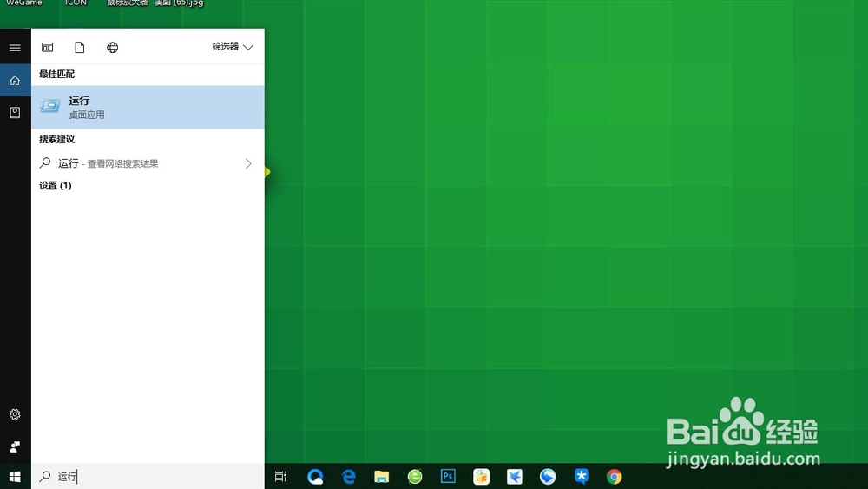Launch the Sogou browser taskbar icon
The width and height of the screenshot is (868, 489).
pyautogui.click(x=548, y=476)
